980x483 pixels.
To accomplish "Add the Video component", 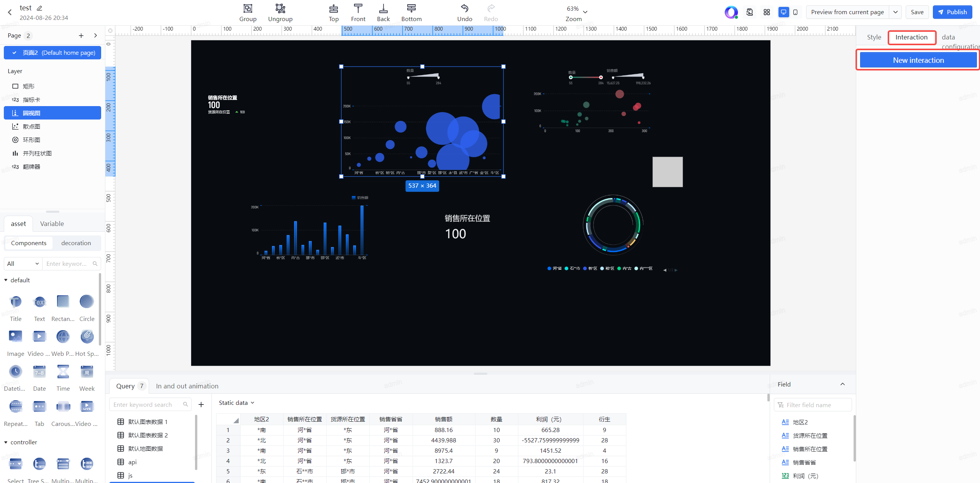I will pyautogui.click(x=39, y=342).
